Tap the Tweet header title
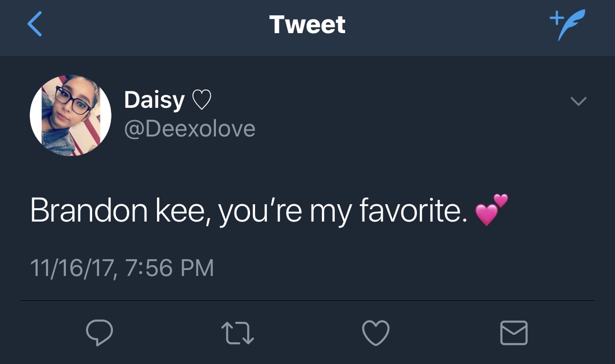Viewport: 615px width, 364px height. pos(307,25)
